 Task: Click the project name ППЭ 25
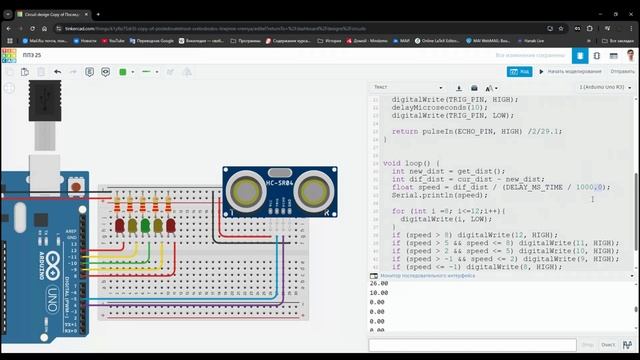pos(32,55)
